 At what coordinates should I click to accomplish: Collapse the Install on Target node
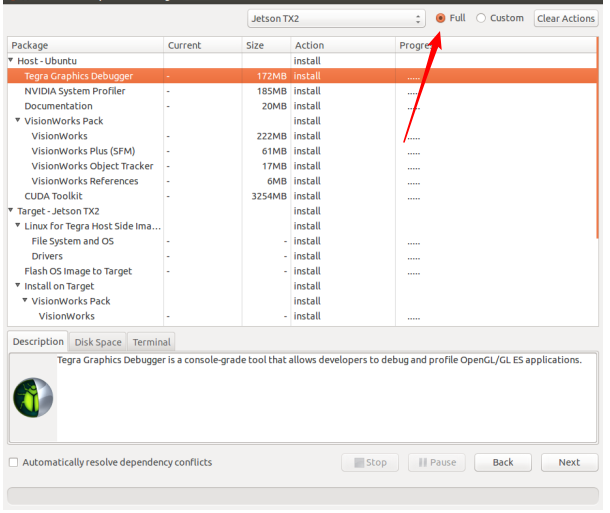click(18, 285)
